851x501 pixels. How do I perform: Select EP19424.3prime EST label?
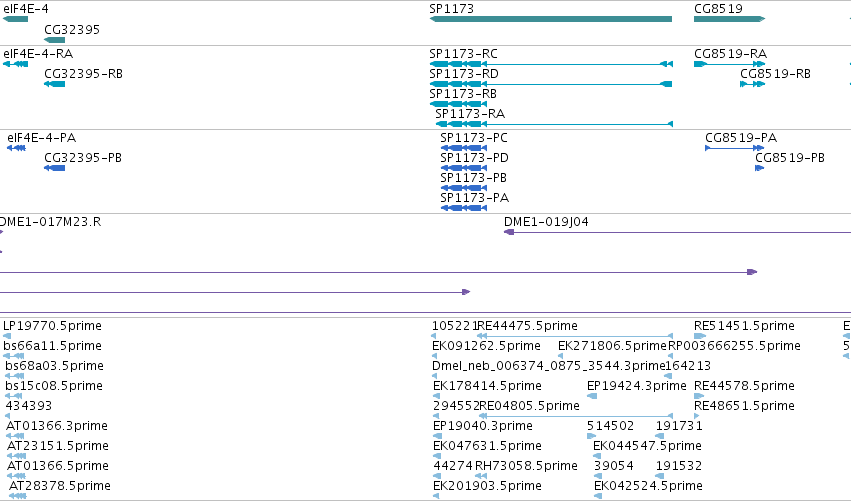point(637,386)
